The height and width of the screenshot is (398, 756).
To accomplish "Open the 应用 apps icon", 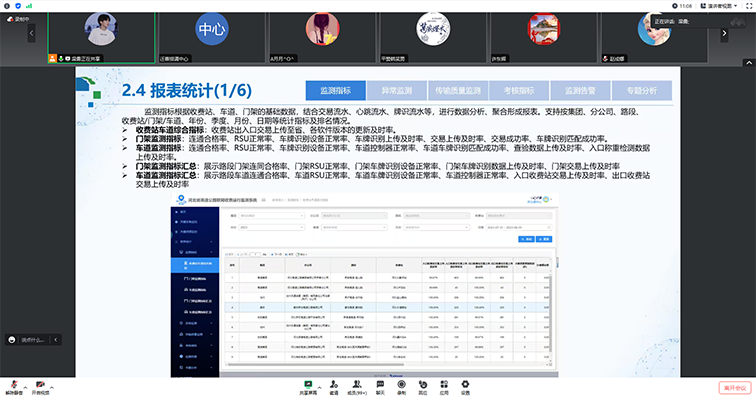I will coord(444,384).
